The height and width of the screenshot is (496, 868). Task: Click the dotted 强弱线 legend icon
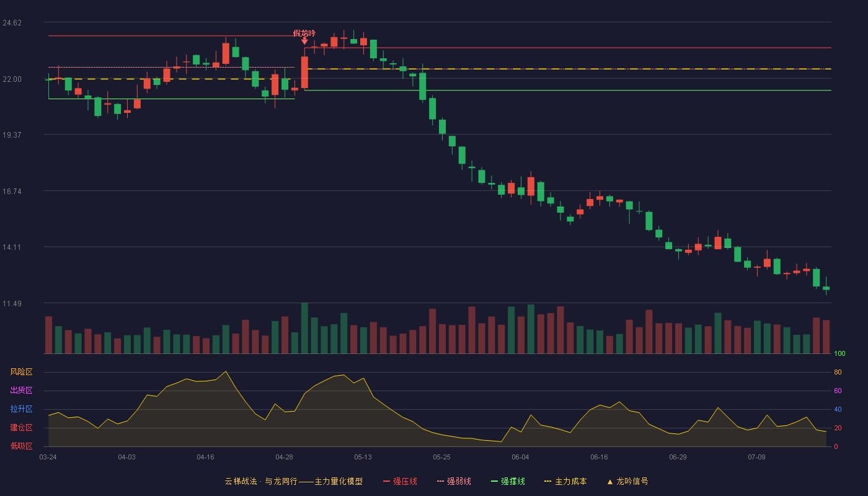[441, 481]
